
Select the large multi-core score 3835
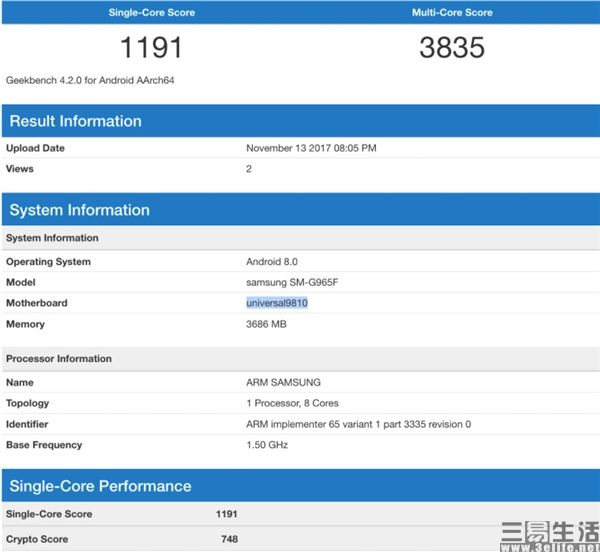click(x=452, y=47)
